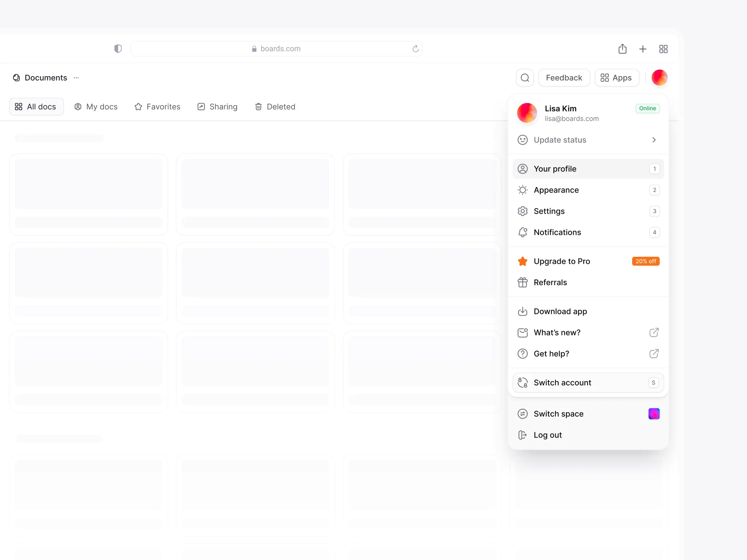Open a new tab with plus icon
This screenshot has width=747, height=560.
coord(643,49)
